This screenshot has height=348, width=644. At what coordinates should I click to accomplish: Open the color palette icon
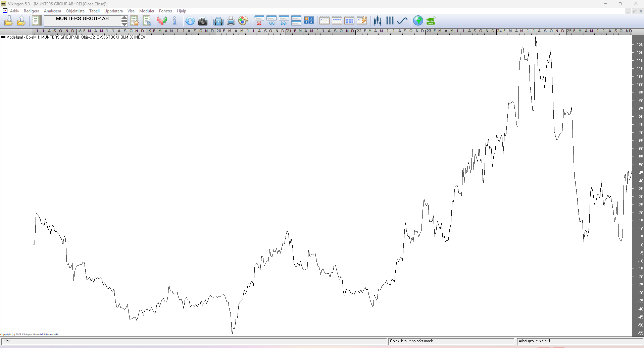(243, 21)
